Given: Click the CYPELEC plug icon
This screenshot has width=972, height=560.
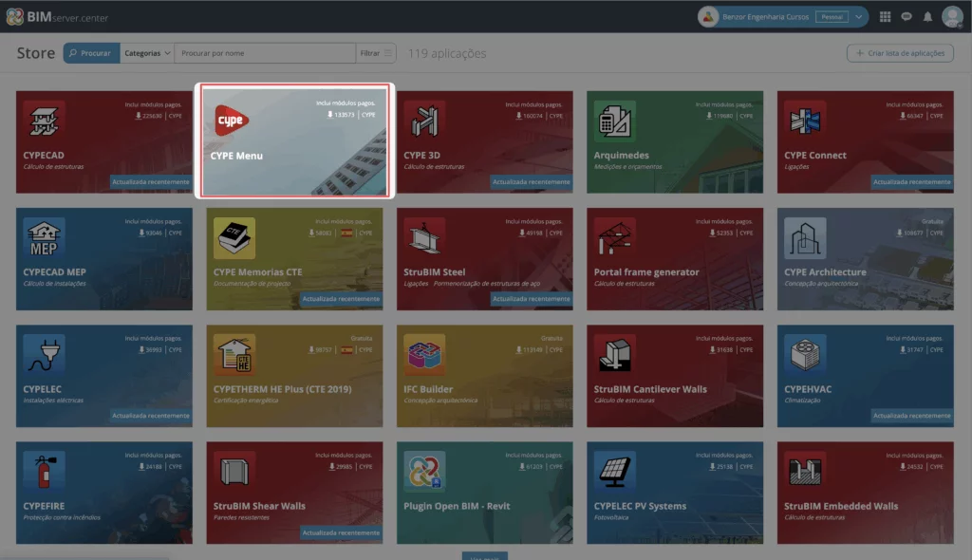Looking at the screenshot, I should coord(43,353).
